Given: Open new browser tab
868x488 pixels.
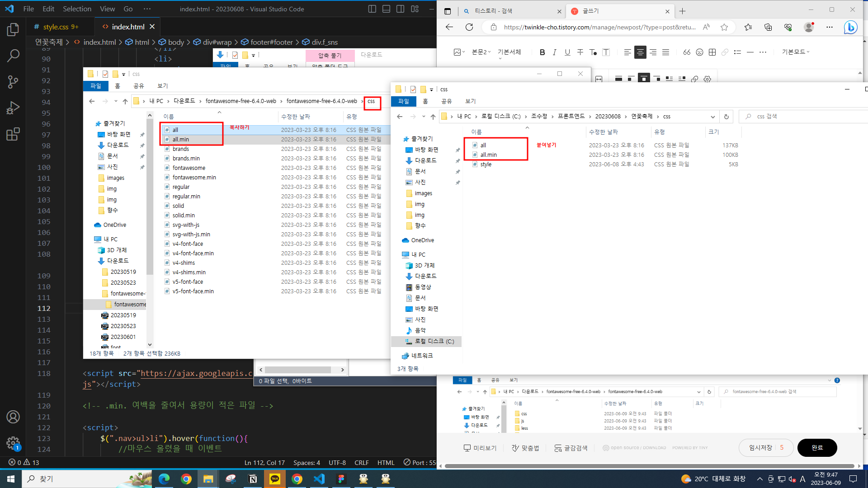Looking at the screenshot, I should pyautogui.click(x=683, y=11).
